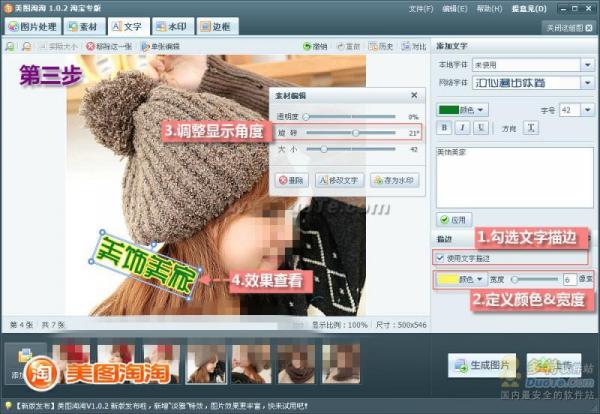Viewport: 600px width, 414px height.
Task: Redo with the 重做 button
Action: pos(348,46)
